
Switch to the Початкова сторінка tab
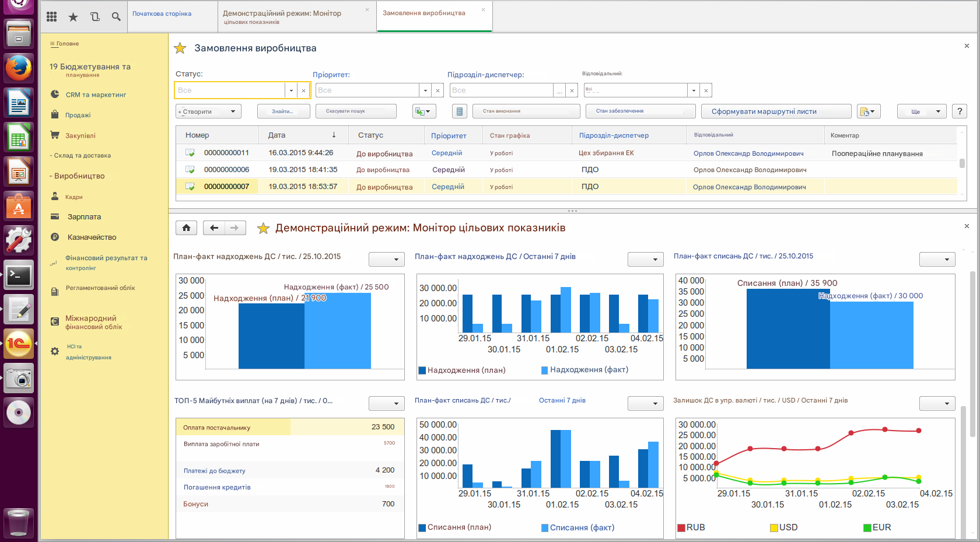tap(162, 14)
